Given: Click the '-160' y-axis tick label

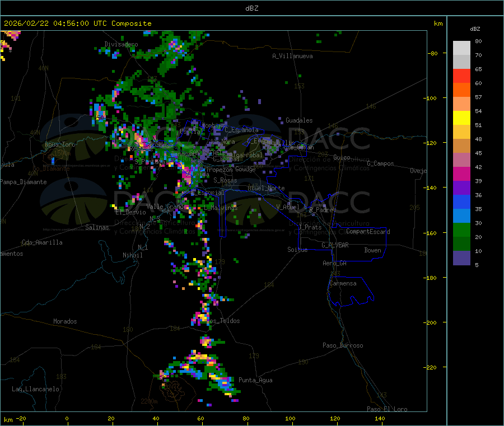Looking at the screenshot, I should coord(431,233).
